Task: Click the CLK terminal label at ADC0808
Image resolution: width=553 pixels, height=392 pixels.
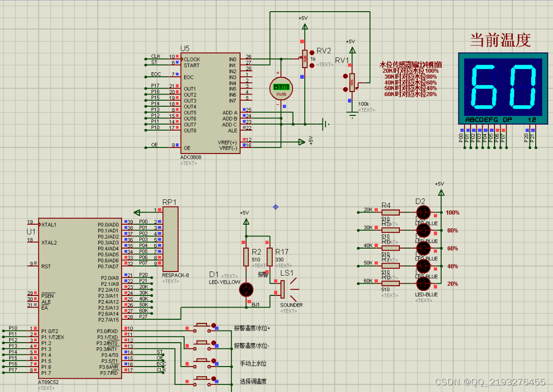Action: 156,56
